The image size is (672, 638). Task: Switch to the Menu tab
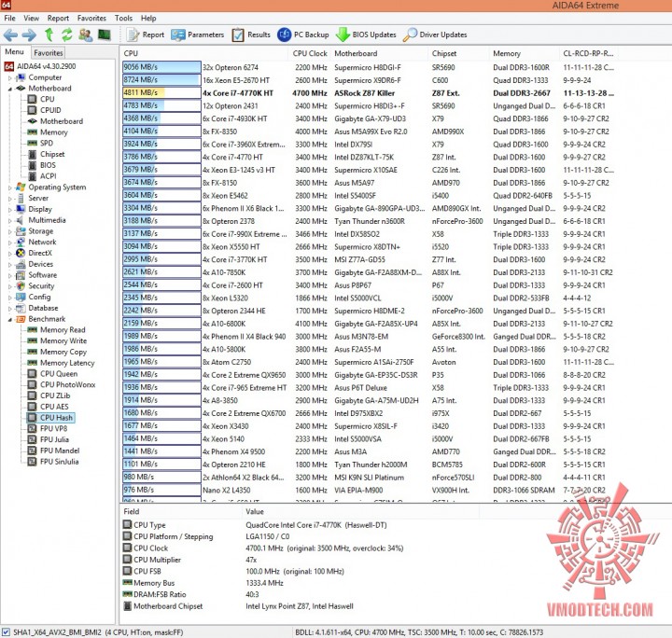pyautogui.click(x=15, y=52)
